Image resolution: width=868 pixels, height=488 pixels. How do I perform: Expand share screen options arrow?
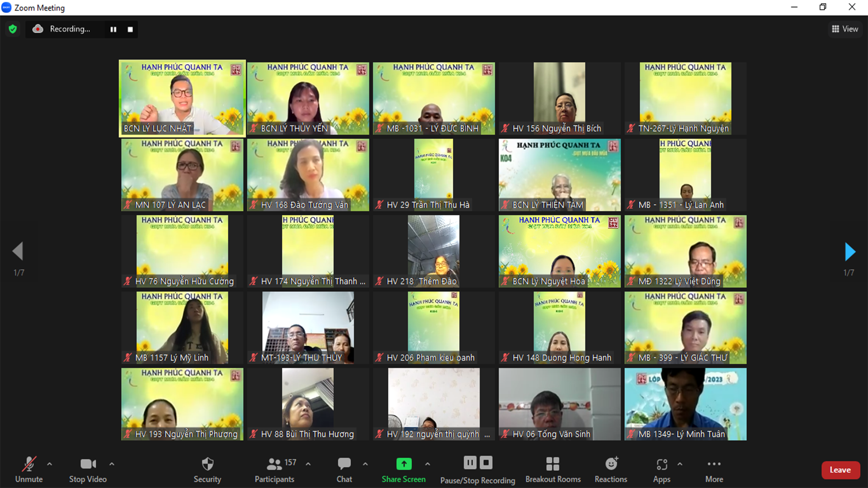pos(427,464)
